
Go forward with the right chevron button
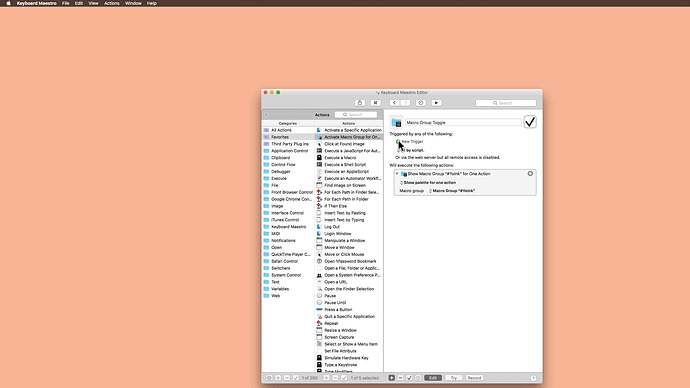(405, 102)
